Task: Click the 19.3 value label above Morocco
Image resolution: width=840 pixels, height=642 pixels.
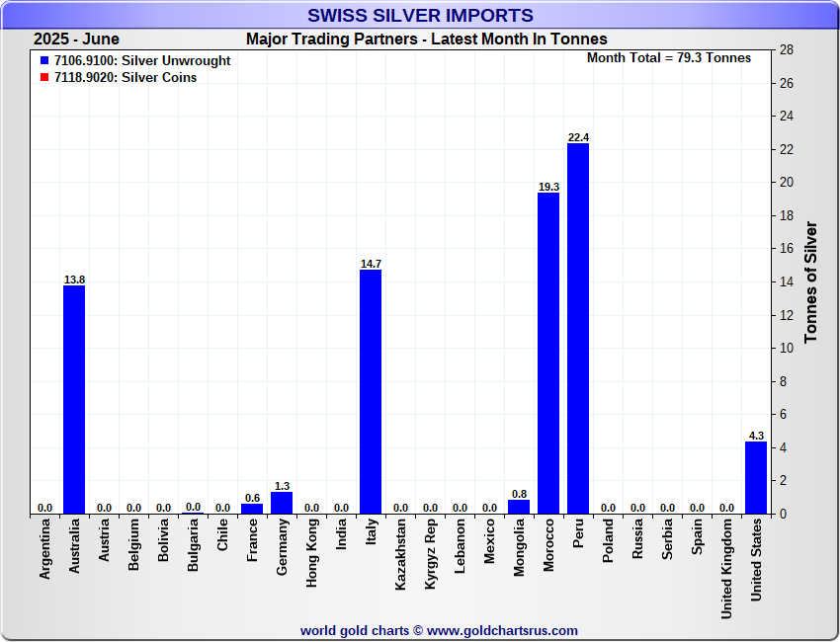Action: [548, 187]
